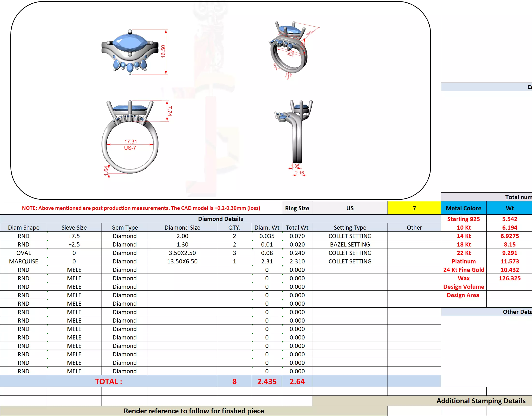Click the US ring size region cell
The image size is (532, 416).
click(349, 208)
